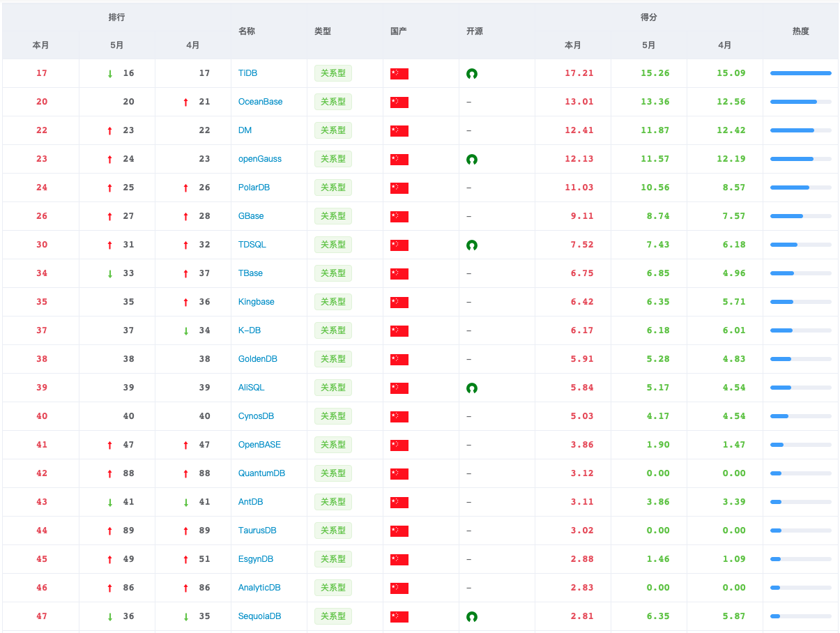Click the score value 17.21

pyautogui.click(x=579, y=73)
